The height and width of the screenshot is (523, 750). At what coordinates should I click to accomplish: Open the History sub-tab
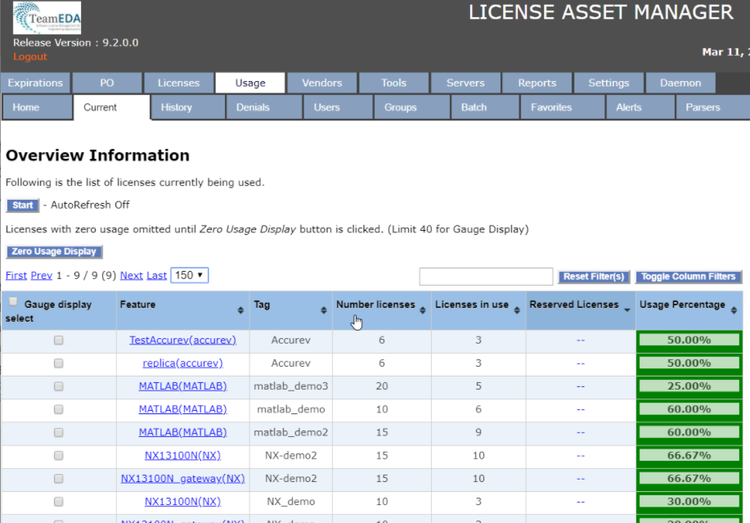(x=176, y=107)
